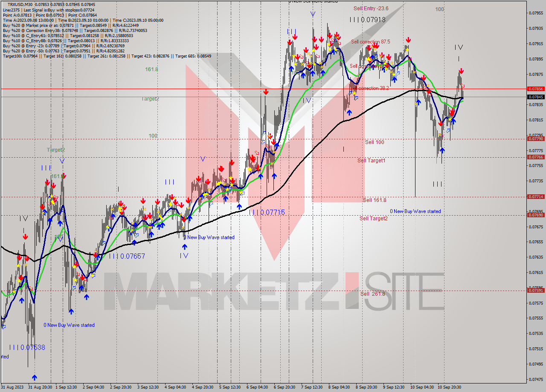546x392 pixels.
Task: Click the 0.07766 price level tag
Action: pos(536,157)
